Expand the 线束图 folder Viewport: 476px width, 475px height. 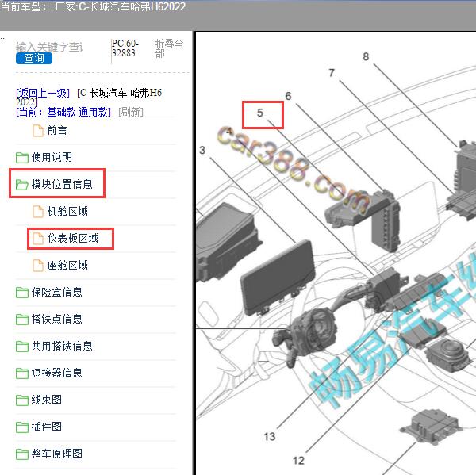tap(47, 400)
